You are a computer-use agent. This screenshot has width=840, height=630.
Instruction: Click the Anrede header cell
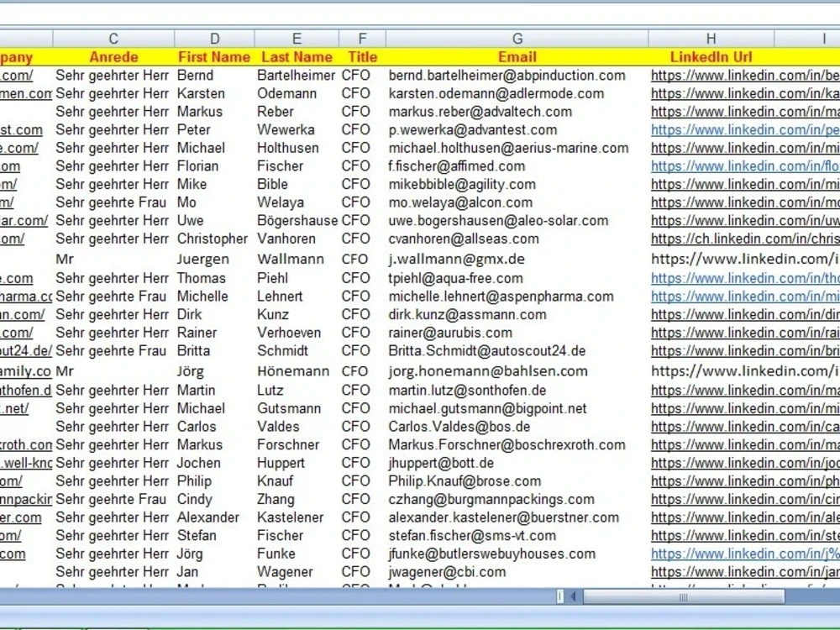[x=113, y=57]
